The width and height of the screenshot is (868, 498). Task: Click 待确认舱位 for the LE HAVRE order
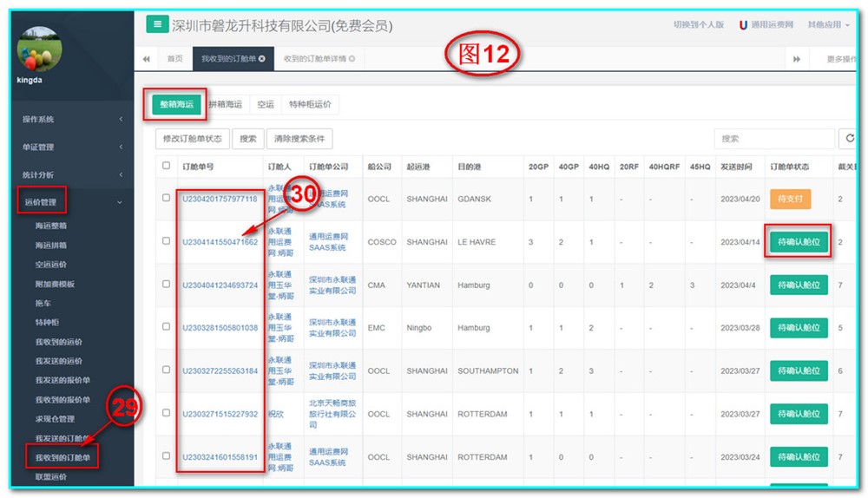pos(799,242)
